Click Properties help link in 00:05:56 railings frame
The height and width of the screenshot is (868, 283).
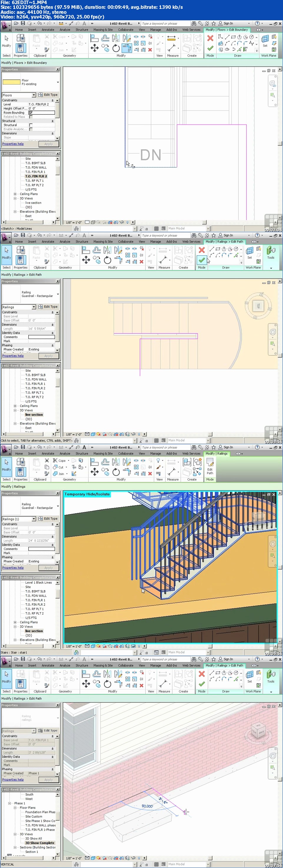[x=13, y=568]
